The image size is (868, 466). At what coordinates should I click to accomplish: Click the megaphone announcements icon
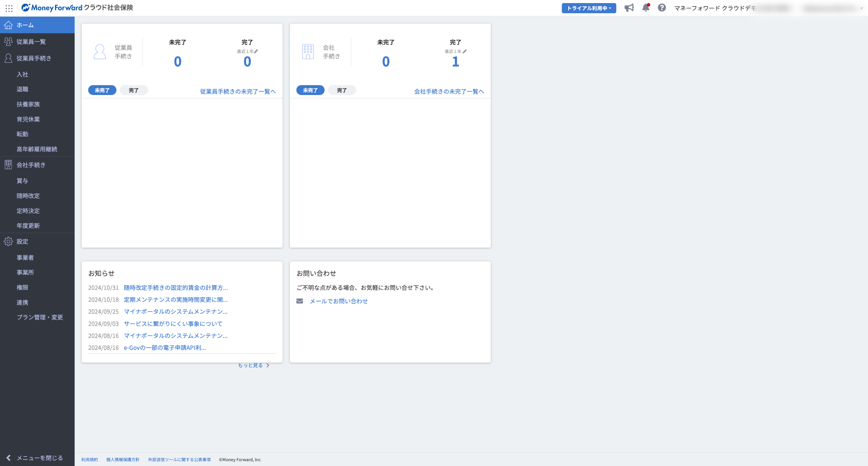click(x=629, y=8)
